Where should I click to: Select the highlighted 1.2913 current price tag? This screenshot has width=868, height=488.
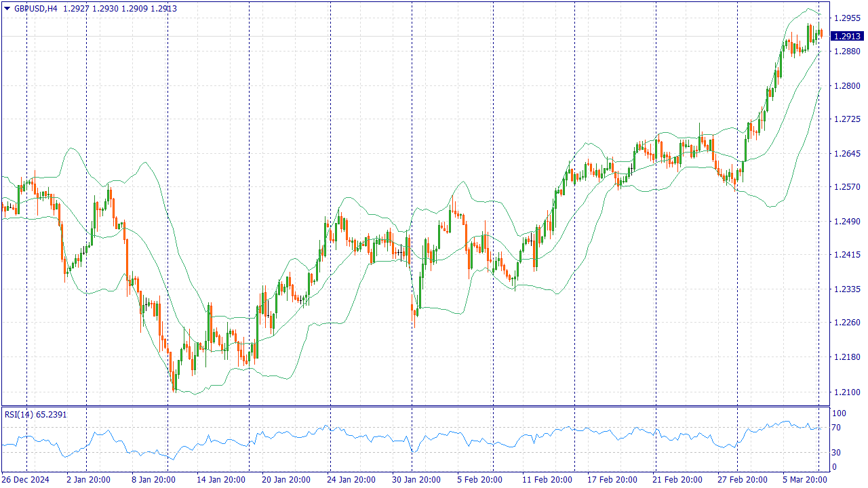point(847,37)
